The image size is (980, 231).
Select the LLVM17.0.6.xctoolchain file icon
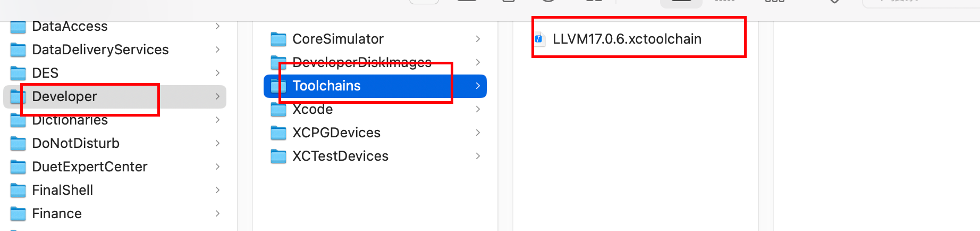pos(539,39)
